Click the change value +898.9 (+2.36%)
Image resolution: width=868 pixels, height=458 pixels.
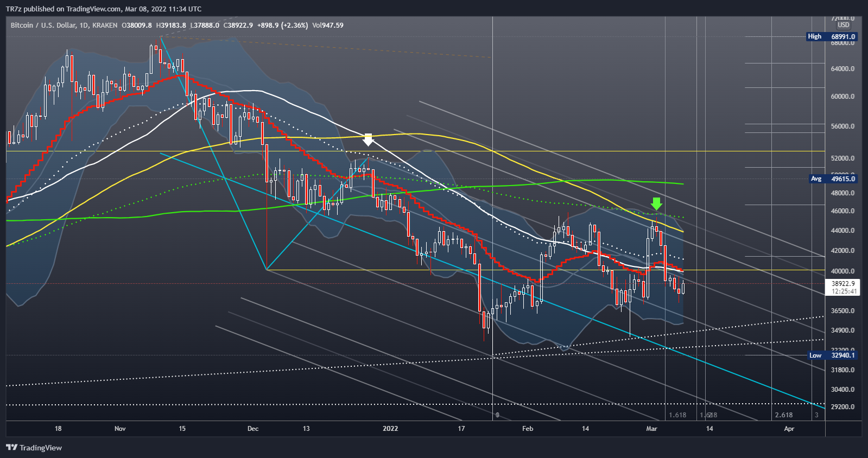pos(282,25)
